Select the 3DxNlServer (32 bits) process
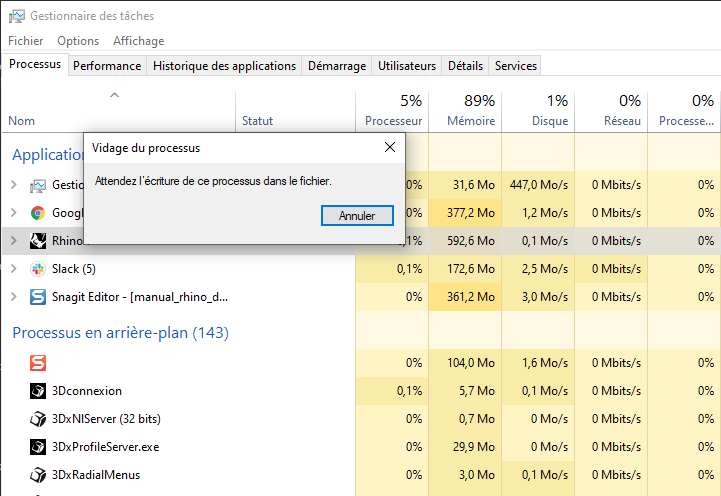Screen dimensions: 721x496 point(106,419)
